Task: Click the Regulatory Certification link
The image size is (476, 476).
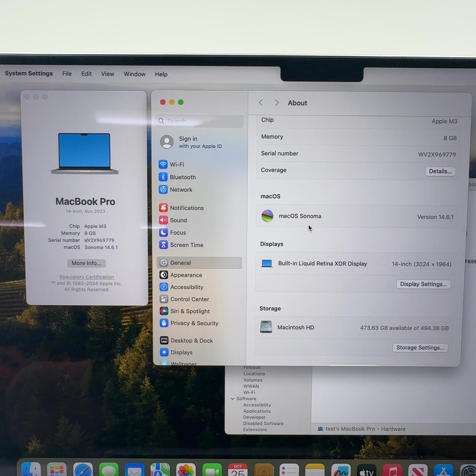Action: point(87,277)
